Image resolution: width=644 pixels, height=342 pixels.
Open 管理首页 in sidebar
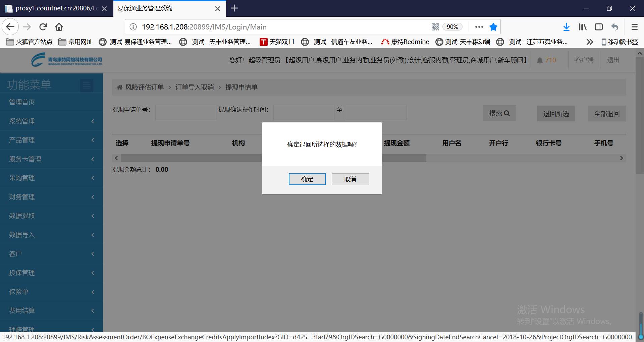(x=51, y=102)
